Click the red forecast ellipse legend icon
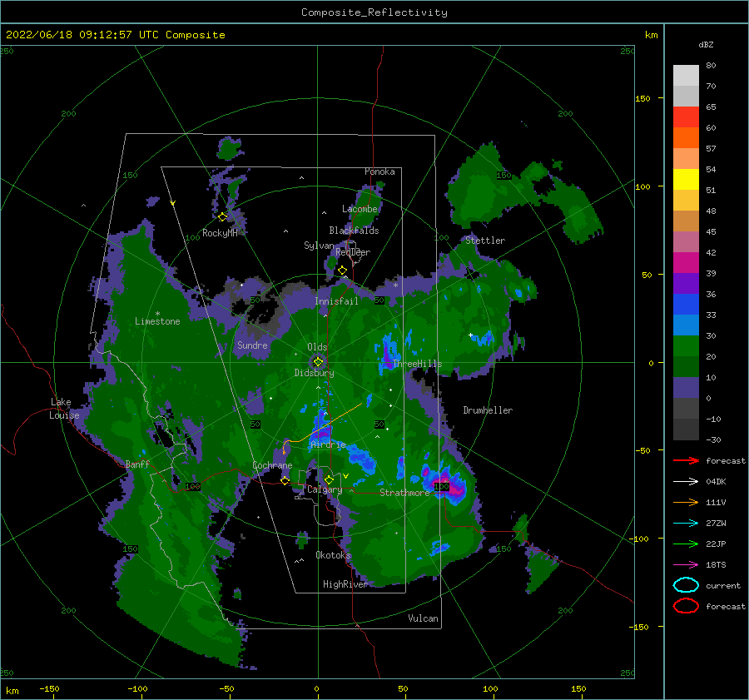 click(x=686, y=606)
